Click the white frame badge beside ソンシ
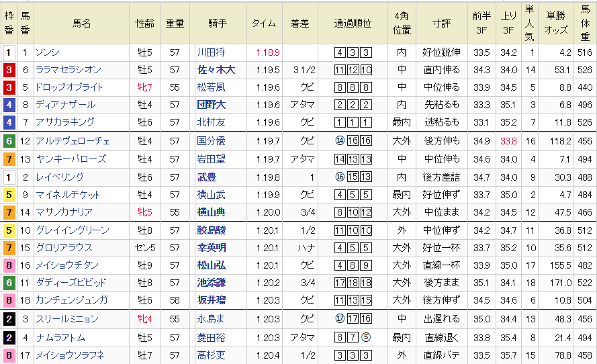Image resolution: width=597 pixels, height=364 pixels. point(9,52)
